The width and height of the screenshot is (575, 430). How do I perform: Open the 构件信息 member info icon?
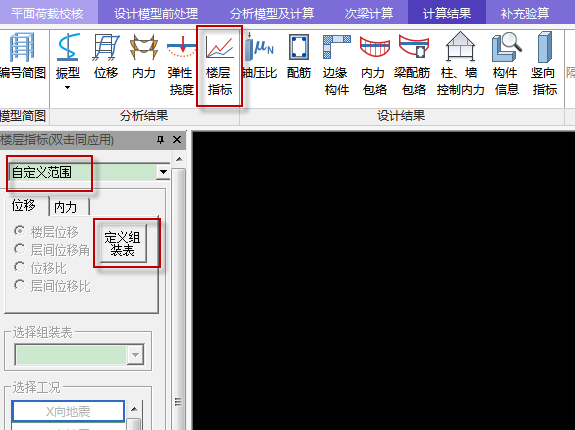click(x=506, y=64)
